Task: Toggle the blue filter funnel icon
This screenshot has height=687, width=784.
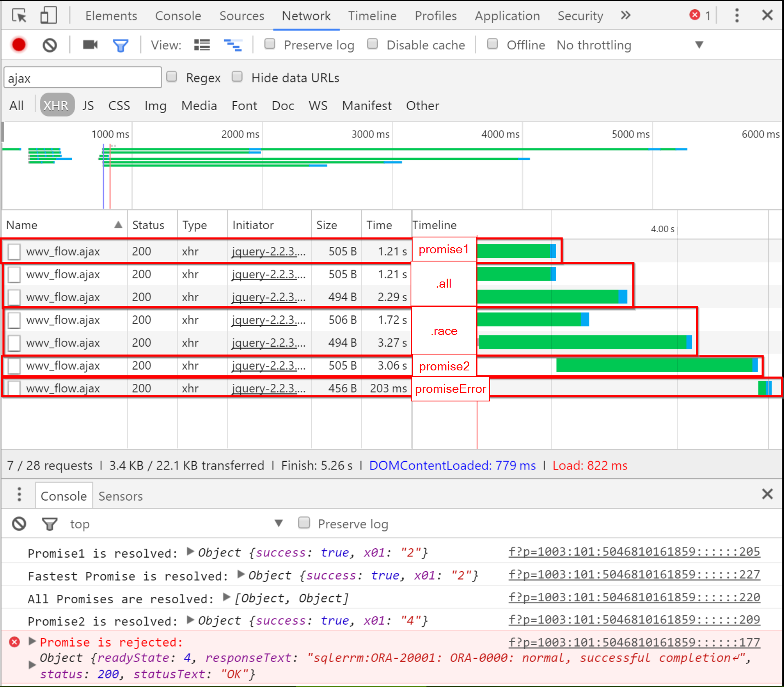Action: (120, 45)
